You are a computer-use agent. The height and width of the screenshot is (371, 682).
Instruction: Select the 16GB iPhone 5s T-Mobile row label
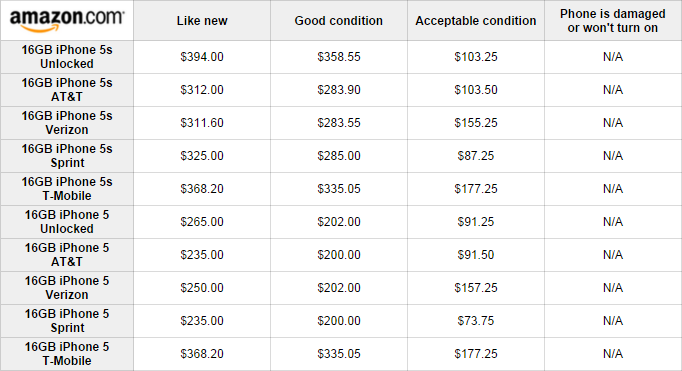[x=67, y=189]
